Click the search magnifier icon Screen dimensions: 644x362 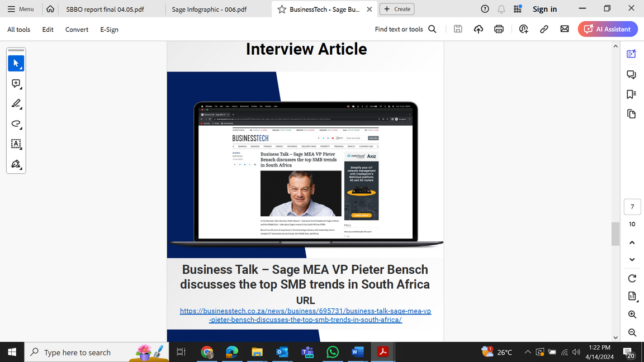point(432,29)
